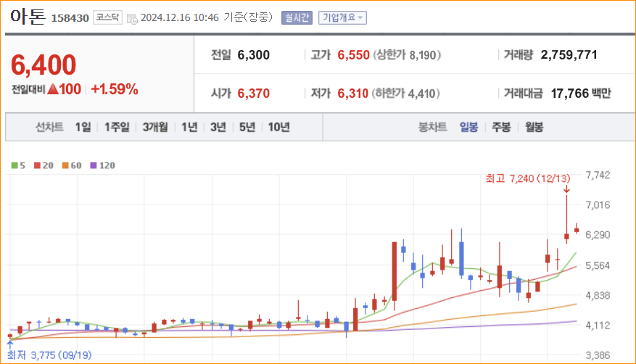Click the 5,564 y-axis label
The width and height of the screenshot is (636, 364).
pos(598,266)
